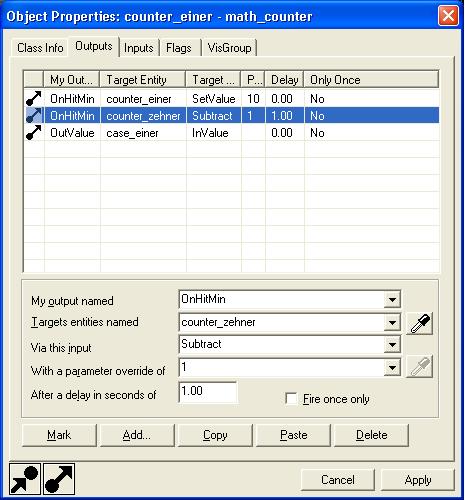Screen dimensions: 465x500
Task: Switch to the Class Info tab
Action: (40, 48)
